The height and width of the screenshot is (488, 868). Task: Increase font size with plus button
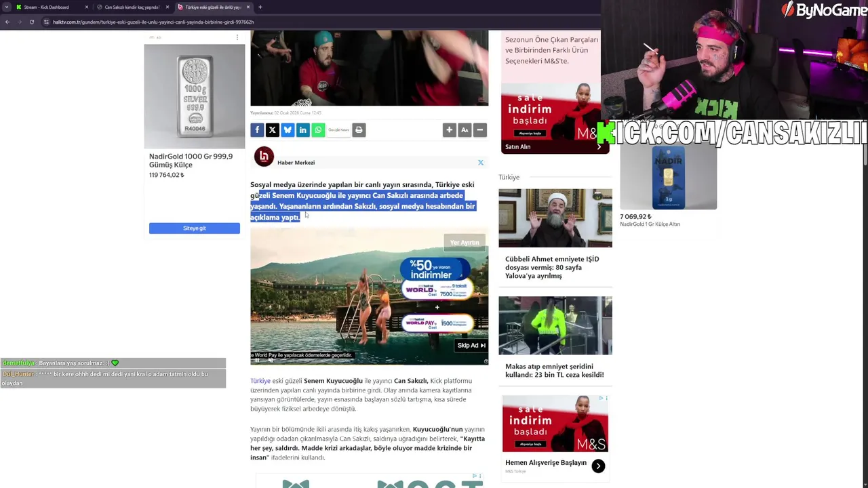tap(449, 129)
